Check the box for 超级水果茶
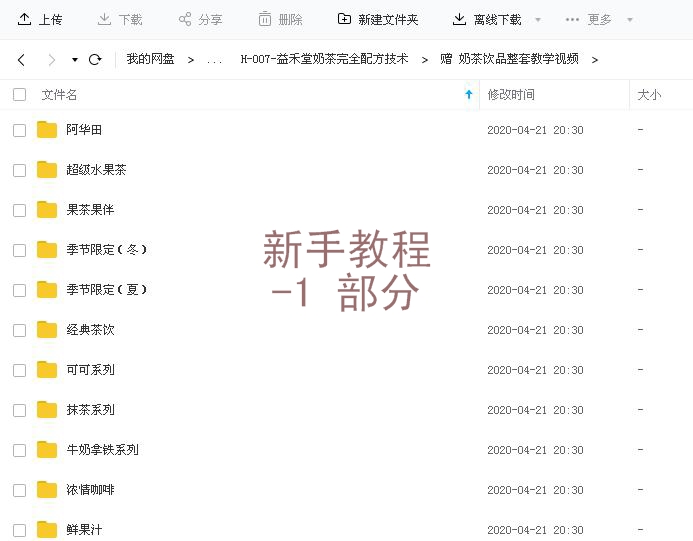The image size is (693, 541). [19, 170]
